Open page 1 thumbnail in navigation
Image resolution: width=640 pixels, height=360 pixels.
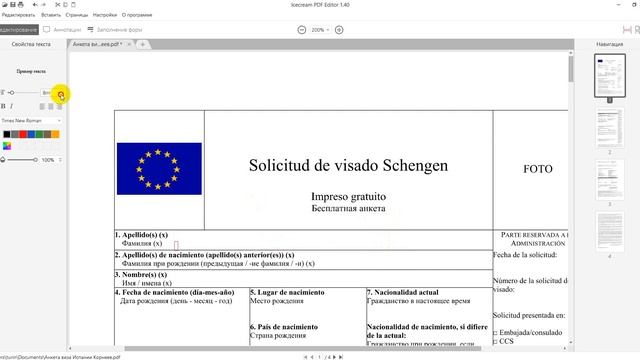click(610, 76)
